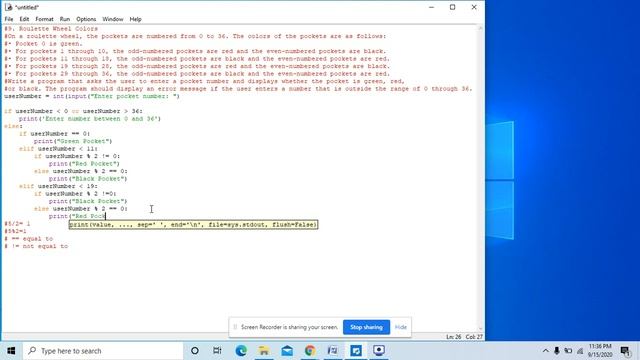Click the print("Green Pocket") line

(73, 141)
